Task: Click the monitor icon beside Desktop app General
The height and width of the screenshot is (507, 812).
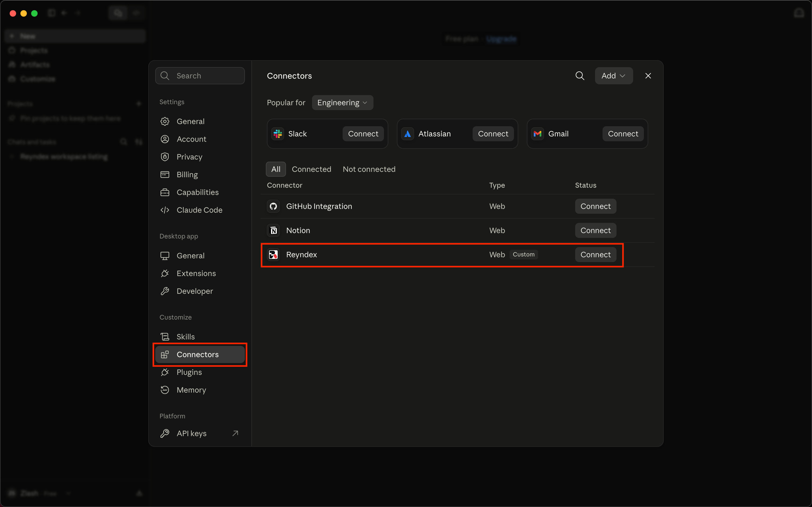Action: tap(165, 256)
